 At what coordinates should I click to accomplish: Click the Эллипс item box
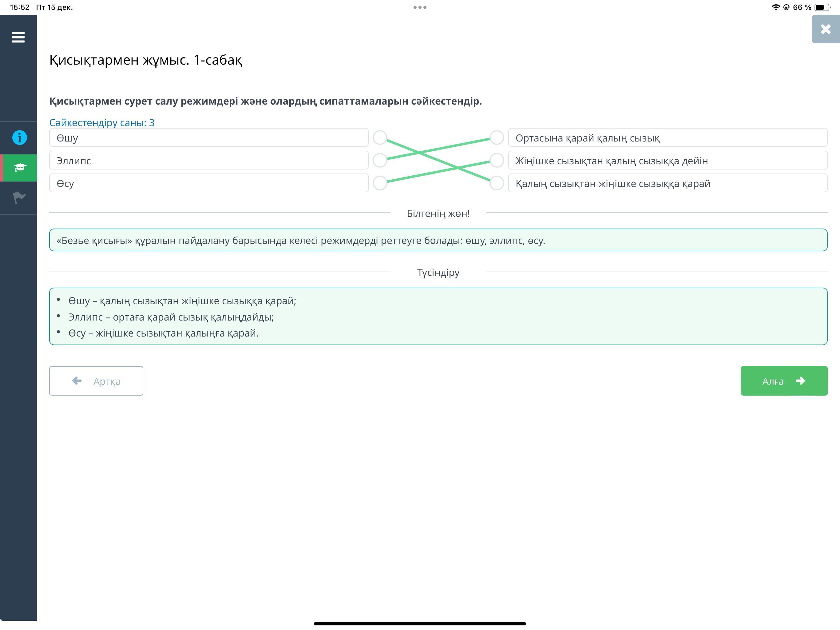coord(208,160)
